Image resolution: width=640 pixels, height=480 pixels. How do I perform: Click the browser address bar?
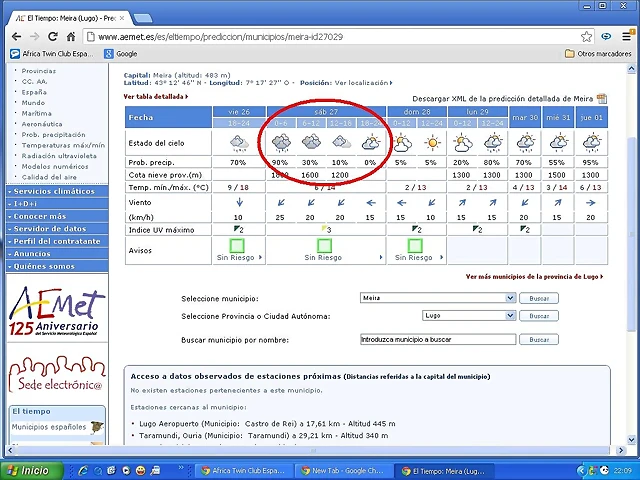[333, 37]
